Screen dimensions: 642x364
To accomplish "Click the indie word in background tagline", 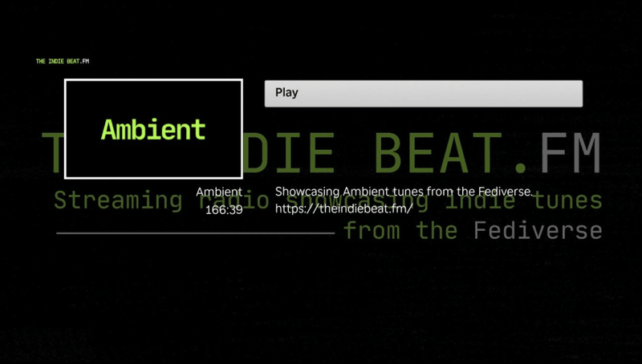I will click(x=480, y=200).
